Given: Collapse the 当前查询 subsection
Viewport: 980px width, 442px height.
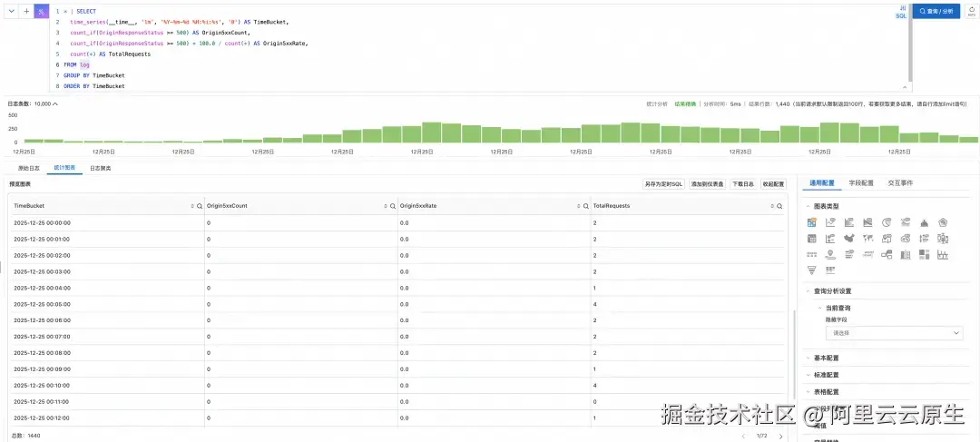Looking at the screenshot, I should coord(820,309).
